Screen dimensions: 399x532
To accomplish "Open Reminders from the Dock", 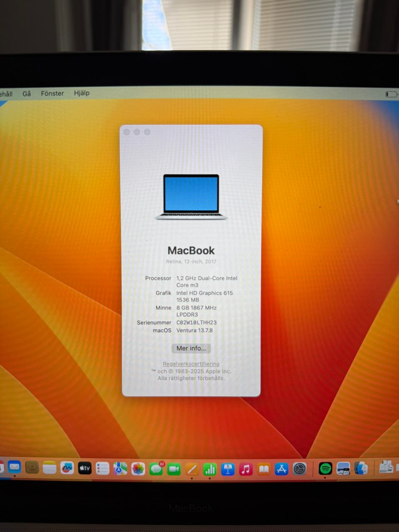I will coord(102,469).
